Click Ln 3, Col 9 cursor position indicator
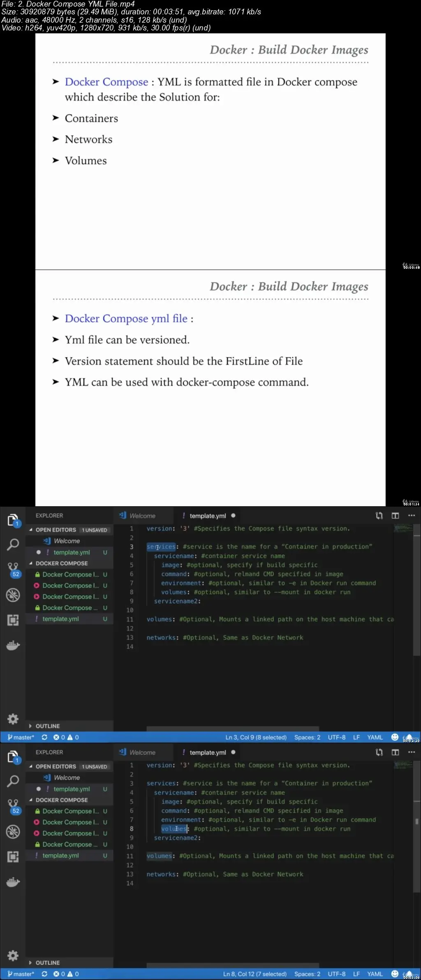The image size is (421, 980). tap(256, 737)
